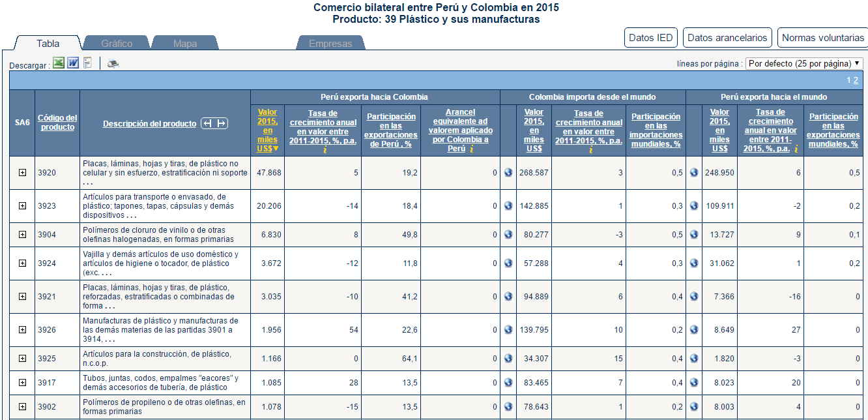Click the globe icon beside 83.465 in row 3917
The image size is (868, 420).
(x=508, y=383)
